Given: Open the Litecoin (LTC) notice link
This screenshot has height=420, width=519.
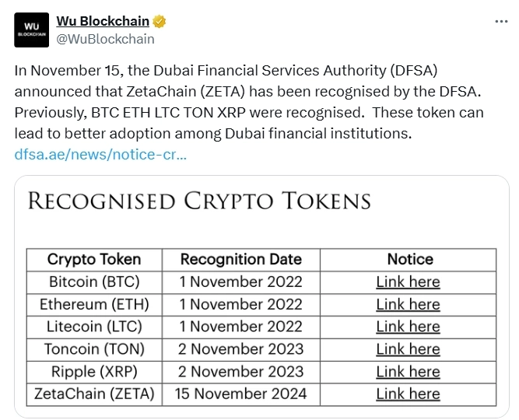Looking at the screenshot, I should pyautogui.click(x=408, y=327).
